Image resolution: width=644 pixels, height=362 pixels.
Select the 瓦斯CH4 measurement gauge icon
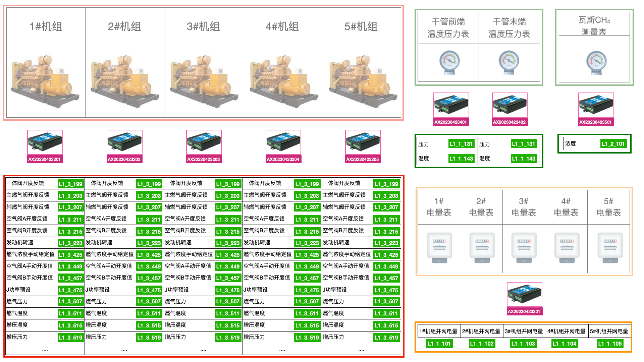tap(596, 62)
